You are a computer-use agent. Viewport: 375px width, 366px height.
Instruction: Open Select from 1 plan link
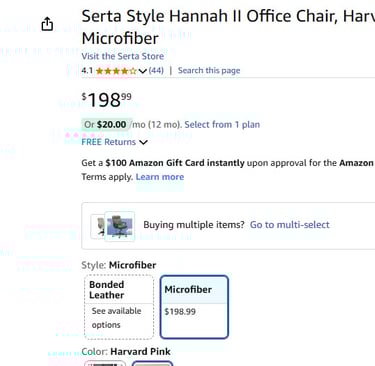(222, 125)
